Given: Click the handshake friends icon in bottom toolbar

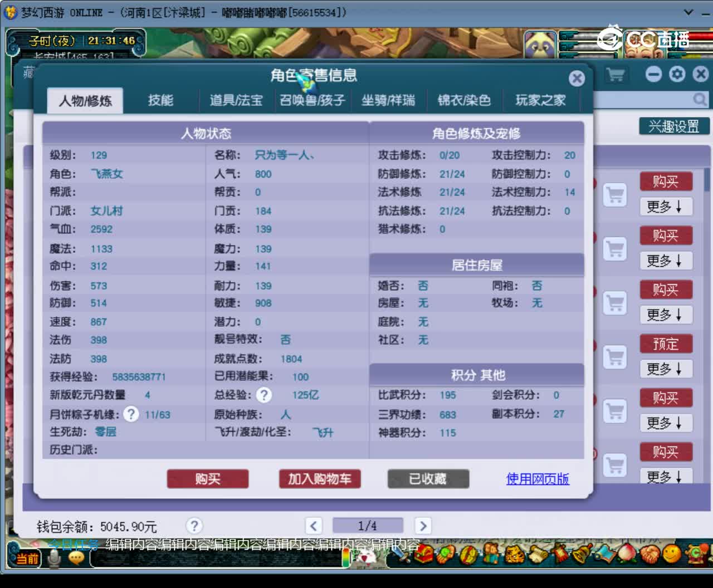Looking at the screenshot, I should pos(649,554).
